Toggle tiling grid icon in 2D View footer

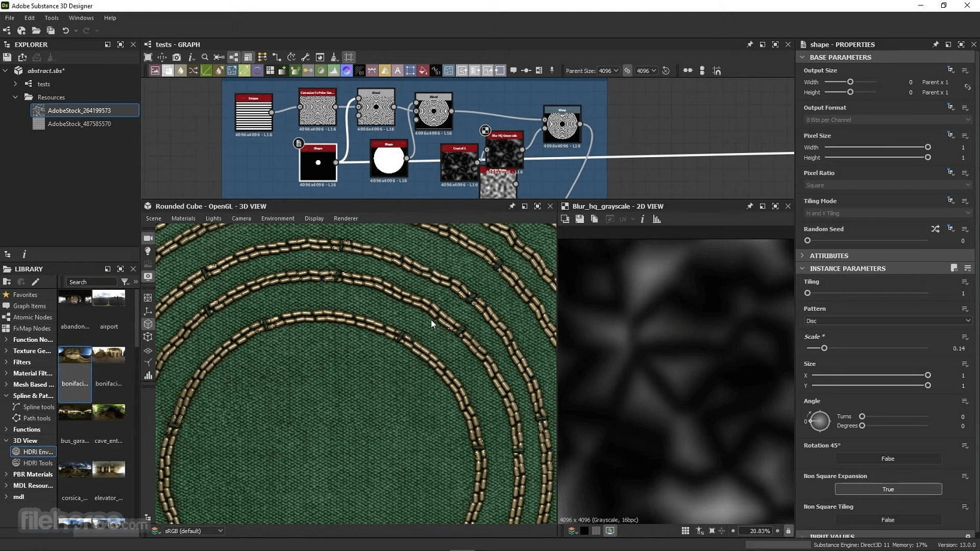[685, 531]
